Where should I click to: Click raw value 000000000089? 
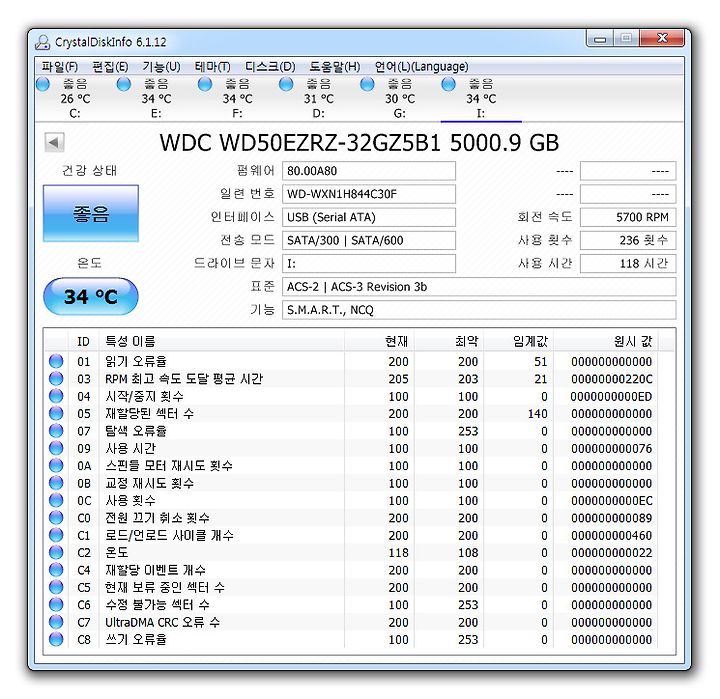(612, 518)
